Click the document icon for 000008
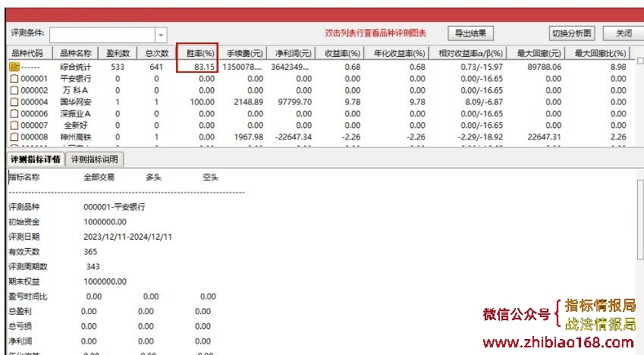Viewport: 644px width, 355px height. (x=14, y=137)
